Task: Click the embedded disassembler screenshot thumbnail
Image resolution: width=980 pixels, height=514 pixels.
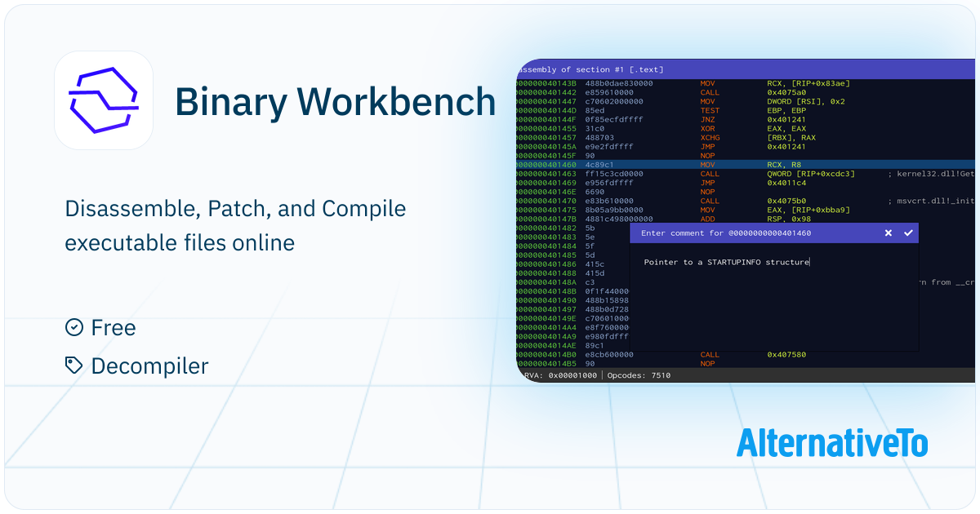Action: (746, 220)
